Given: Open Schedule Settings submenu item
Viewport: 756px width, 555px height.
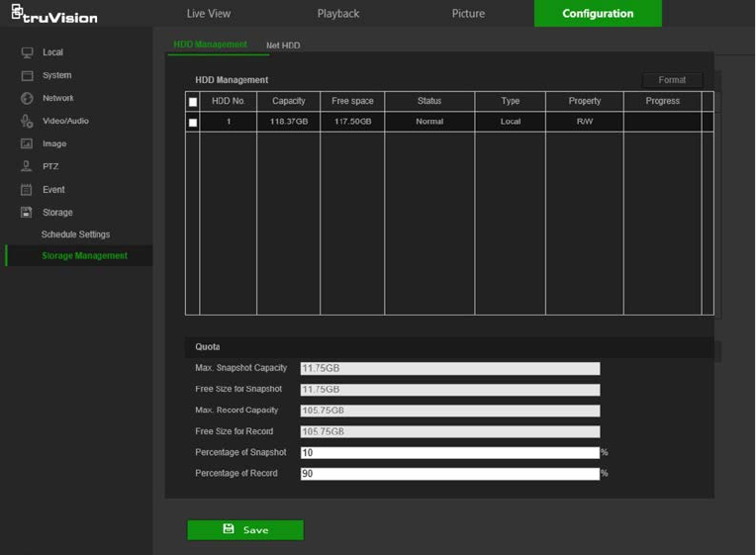Looking at the screenshot, I should 75,234.
